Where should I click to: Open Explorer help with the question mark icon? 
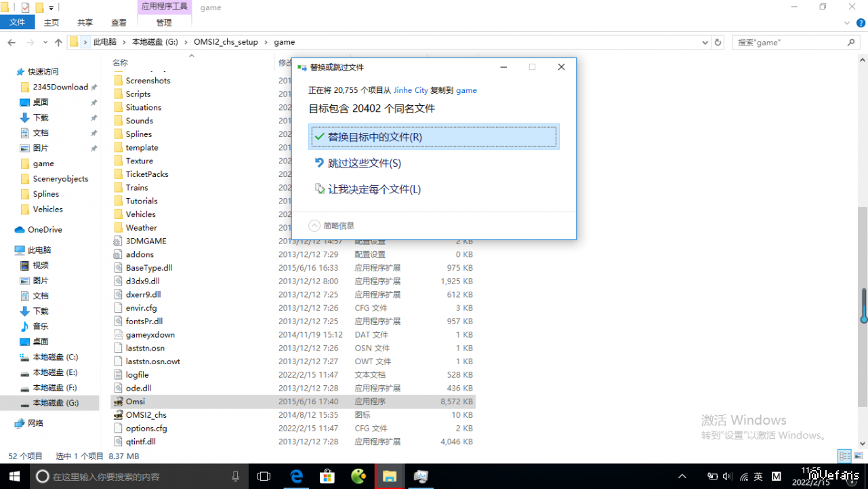click(x=860, y=22)
